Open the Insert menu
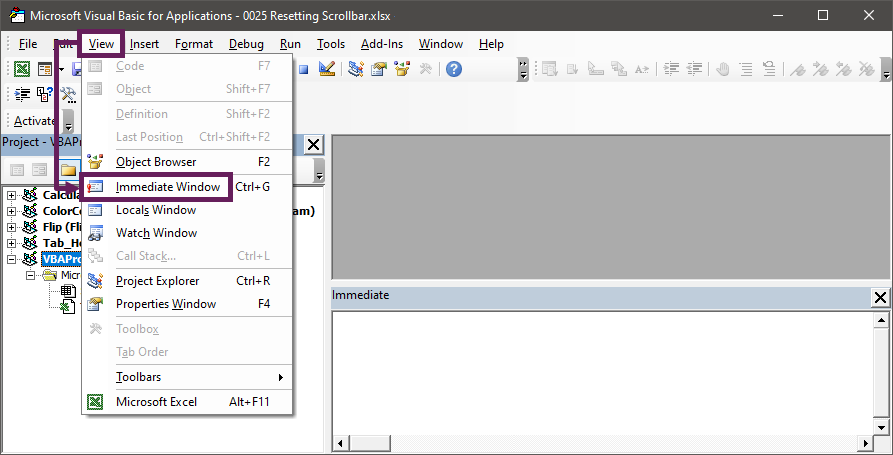Image resolution: width=893 pixels, height=455 pixels. pos(144,44)
